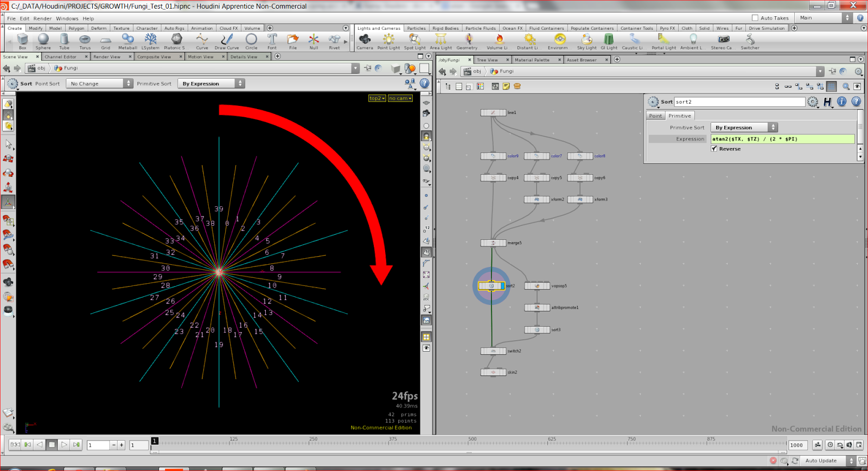Stop timeline playback
Image resolution: width=868 pixels, height=471 pixels.
(52, 444)
